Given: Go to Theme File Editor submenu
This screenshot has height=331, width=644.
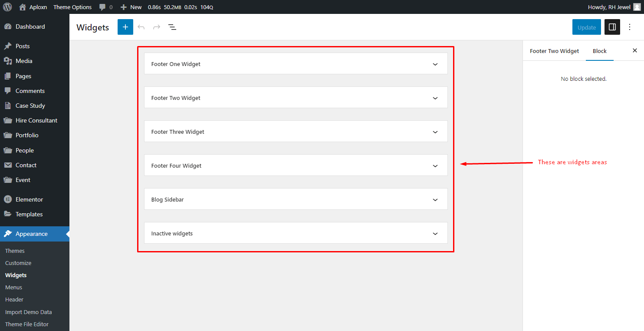Looking at the screenshot, I should coord(27,324).
